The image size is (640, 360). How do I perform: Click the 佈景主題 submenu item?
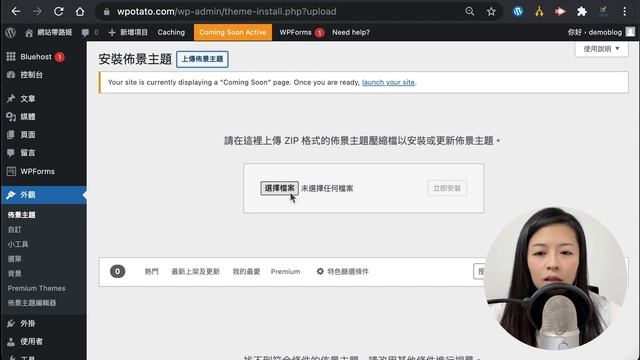(x=22, y=215)
